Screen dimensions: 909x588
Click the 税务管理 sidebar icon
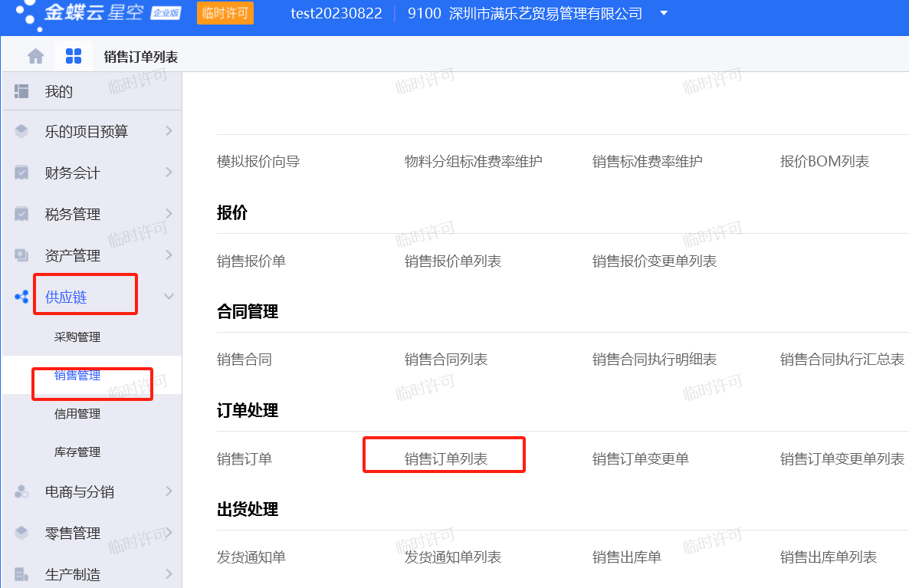point(21,214)
